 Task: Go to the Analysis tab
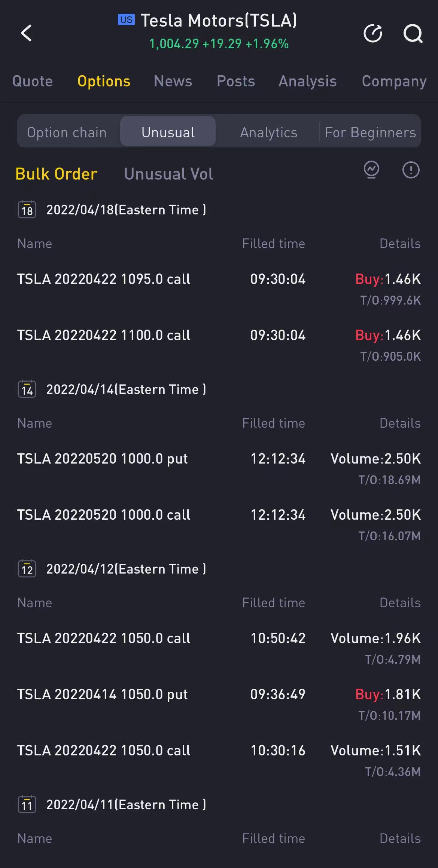pos(307,81)
